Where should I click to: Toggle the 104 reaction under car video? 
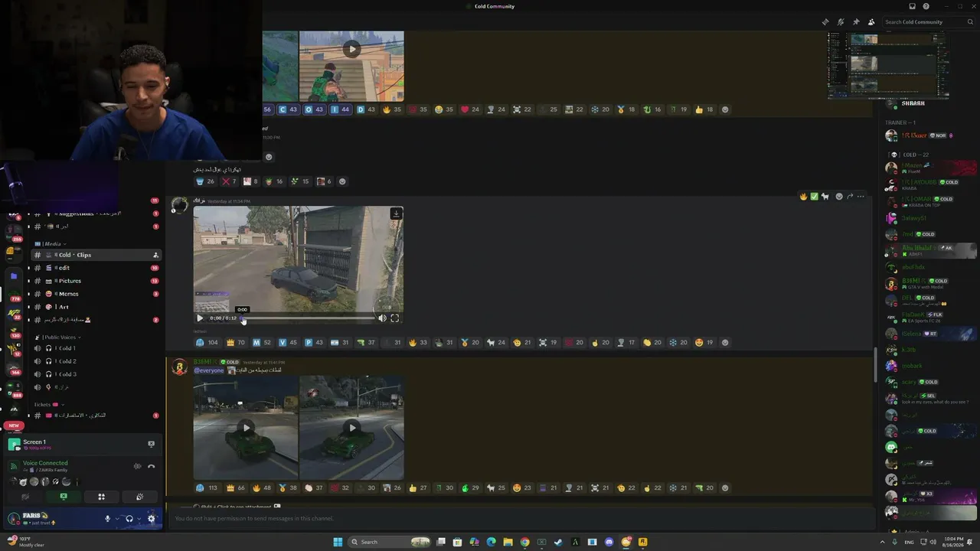(207, 343)
